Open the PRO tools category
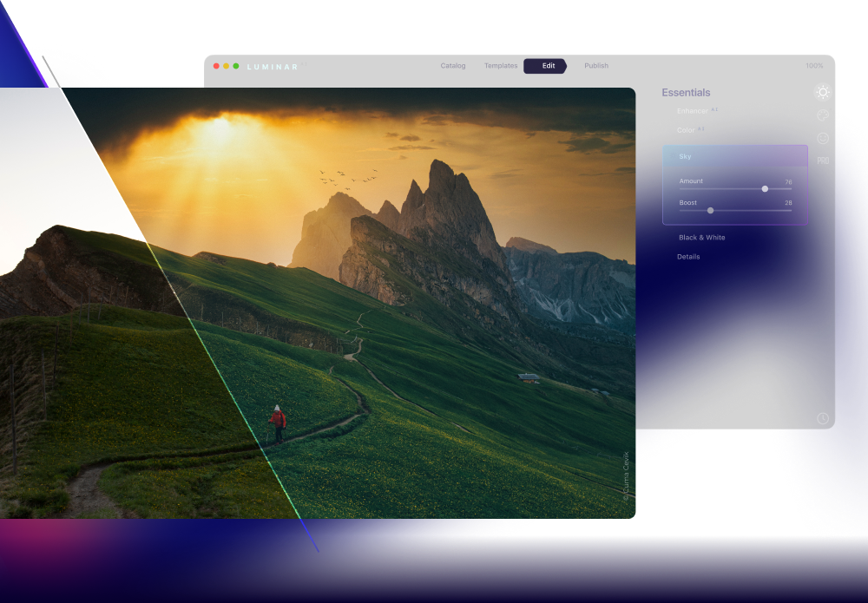 click(823, 161)
